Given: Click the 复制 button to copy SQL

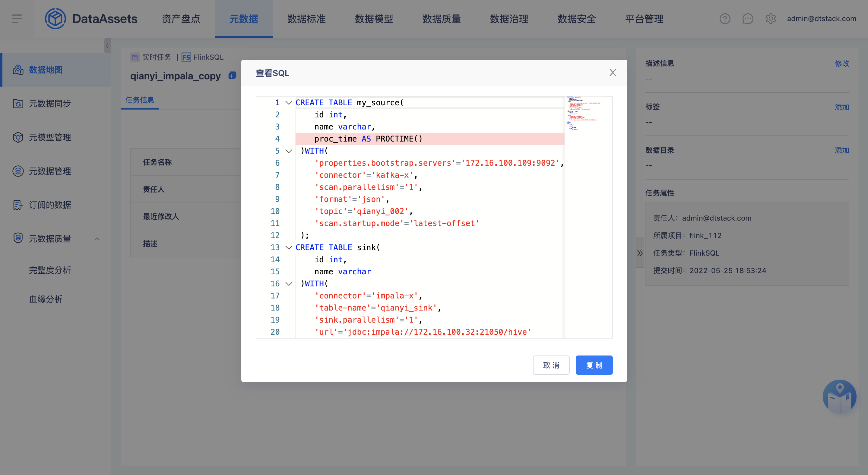Looking at the screenshot, I should [x=594, y=365].
